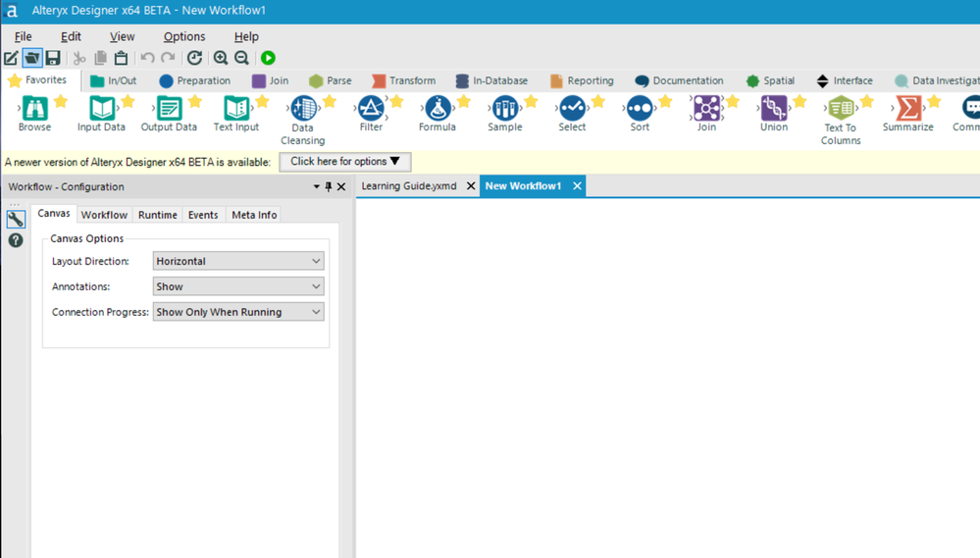Open the Connection Progress dropdown
This screenshot has width=980, height=558.
coord(238,312)
